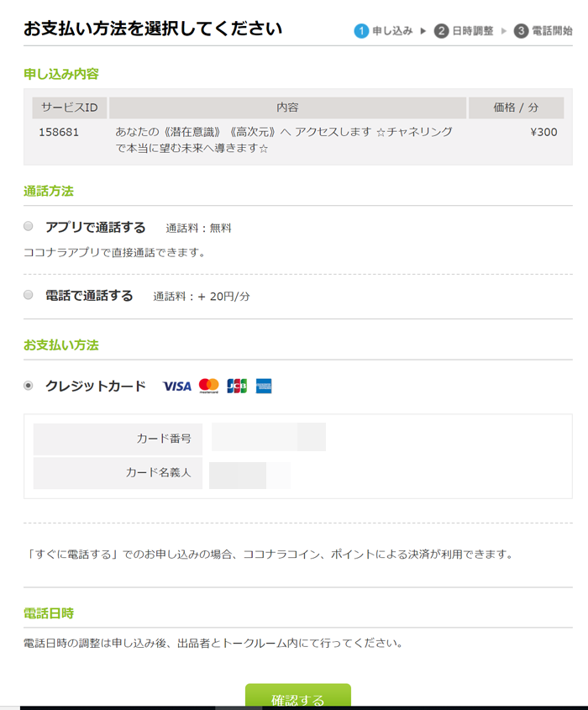Click the 内容 column header
The width and height of the screenshot is (588, 710).
[x=287, y=108]
